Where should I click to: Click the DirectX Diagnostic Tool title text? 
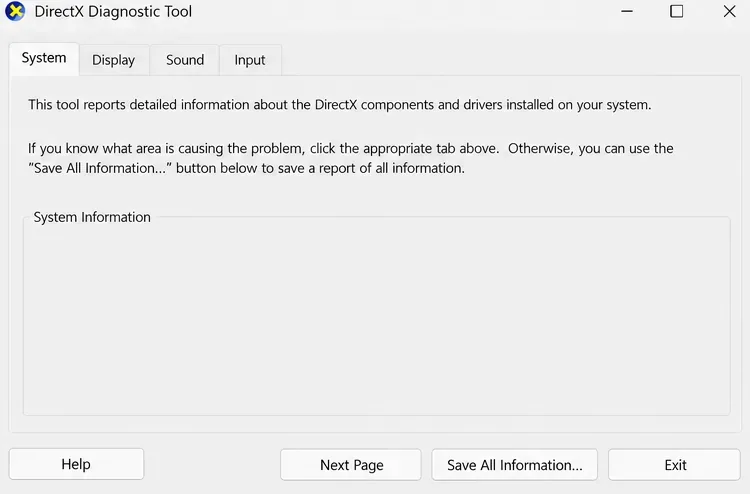click(113, 11)
